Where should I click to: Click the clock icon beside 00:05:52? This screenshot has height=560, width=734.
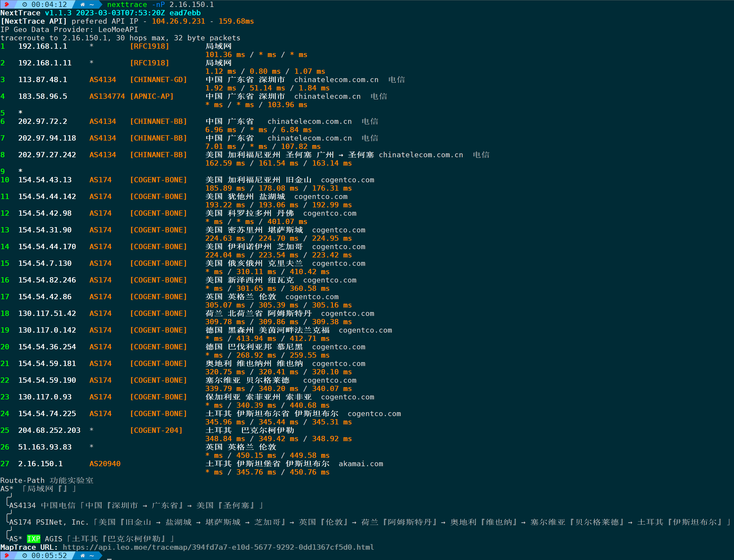point(25,555)
